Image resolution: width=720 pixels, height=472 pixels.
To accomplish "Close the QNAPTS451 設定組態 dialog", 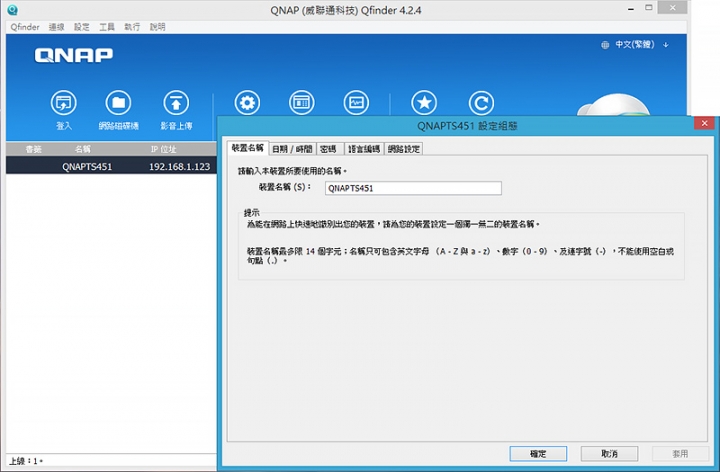I will (704, 123).
